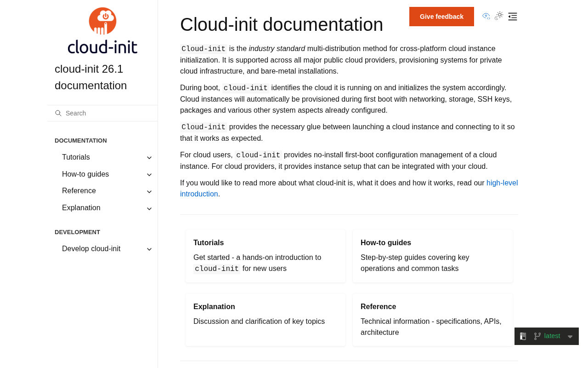This screenshot has width=588, height=368.
Task: Expand the Tutorials sidebar chevron
Action: [149, 158]
